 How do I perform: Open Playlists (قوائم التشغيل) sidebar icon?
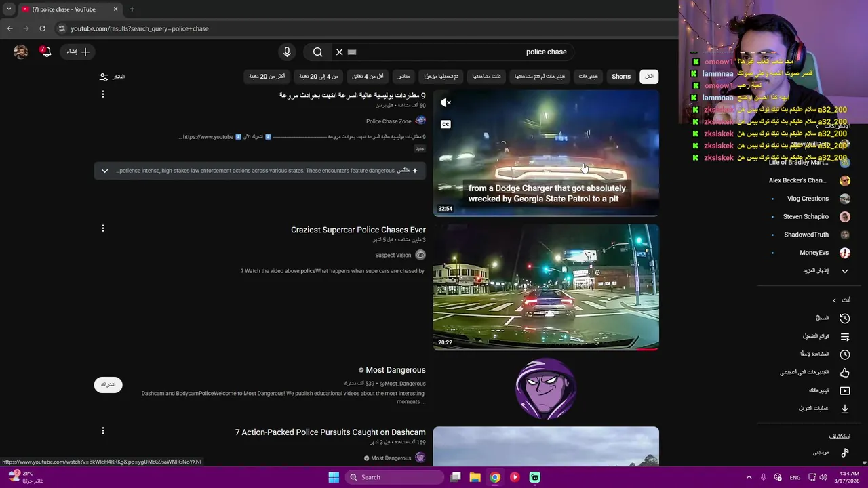[845, 336]
